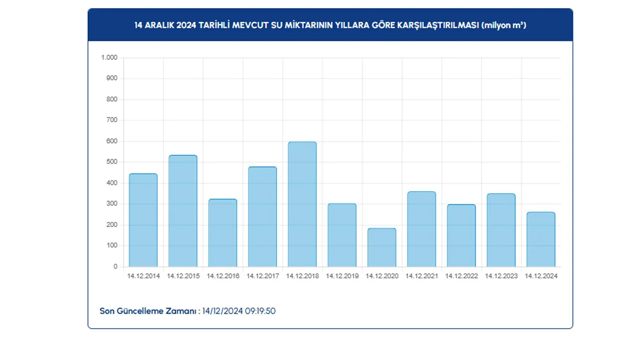
Task: Click the x-axis label 14.12.2014
Action: [143, 276]
